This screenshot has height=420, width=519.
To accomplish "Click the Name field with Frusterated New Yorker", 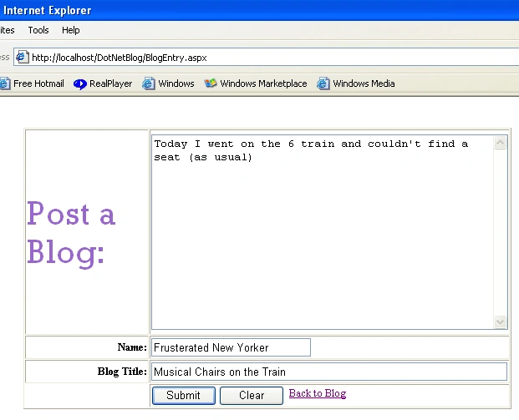I will tap(231, 347).
